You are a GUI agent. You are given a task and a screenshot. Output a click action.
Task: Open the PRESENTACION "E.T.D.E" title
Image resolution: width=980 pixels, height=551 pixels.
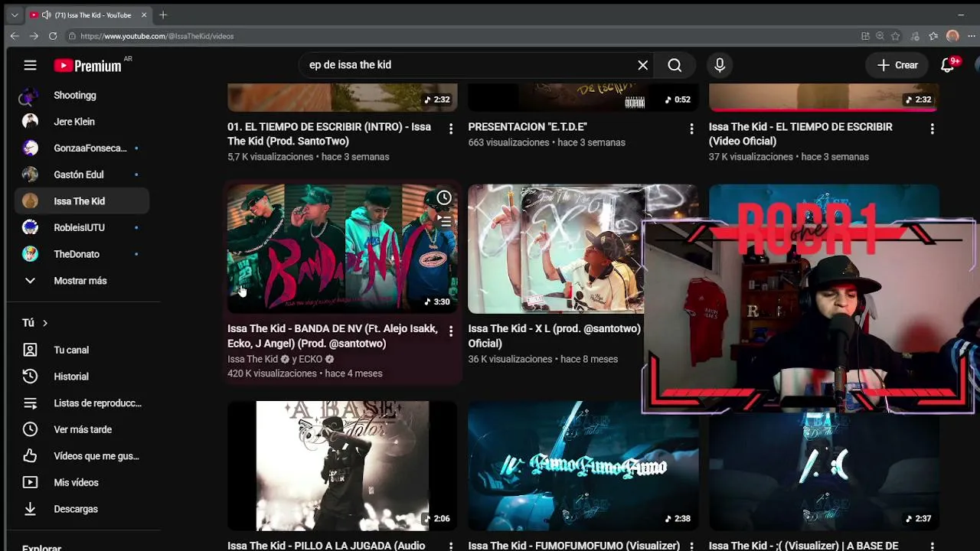tap(528, 127)
